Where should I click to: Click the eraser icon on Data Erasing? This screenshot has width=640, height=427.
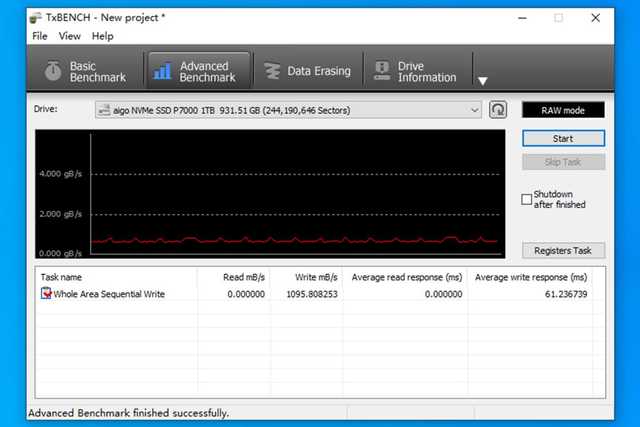click(x=272, y=71)
